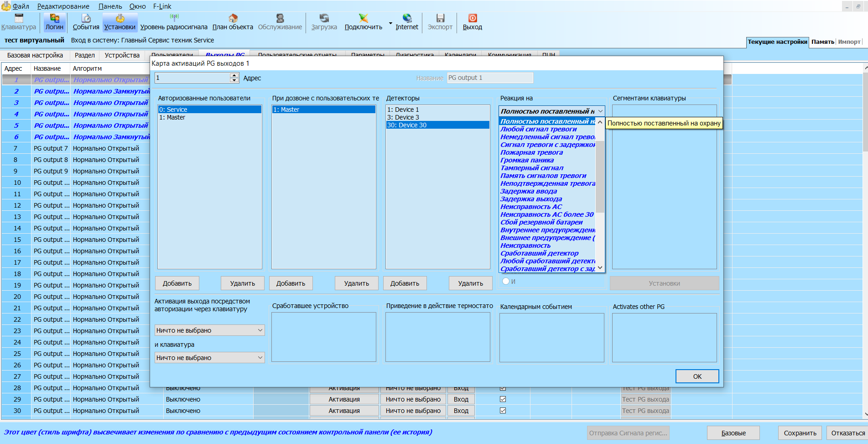
Task: Switch to the Устройства tab
Action: pyautogui.click(x=122, y=55)
